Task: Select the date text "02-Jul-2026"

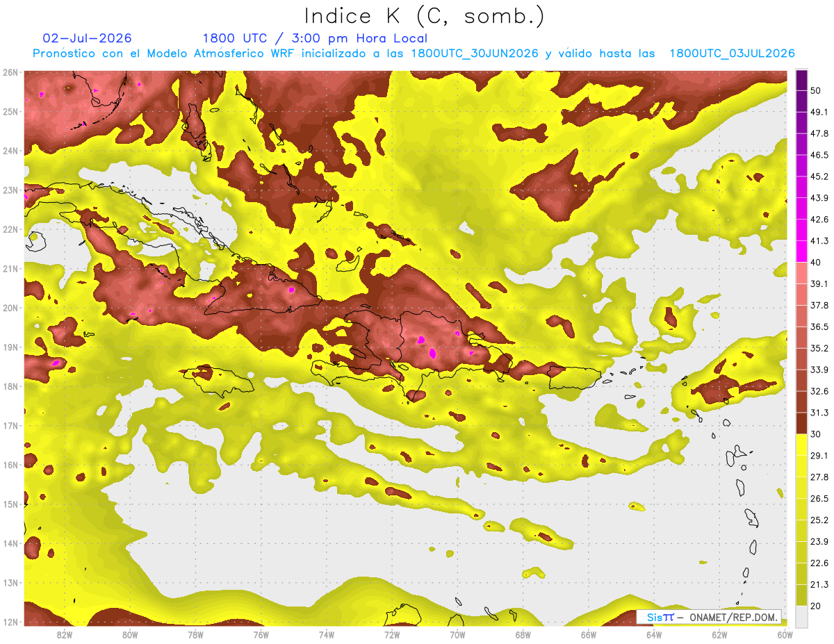Action: click(x=88, y=38)
